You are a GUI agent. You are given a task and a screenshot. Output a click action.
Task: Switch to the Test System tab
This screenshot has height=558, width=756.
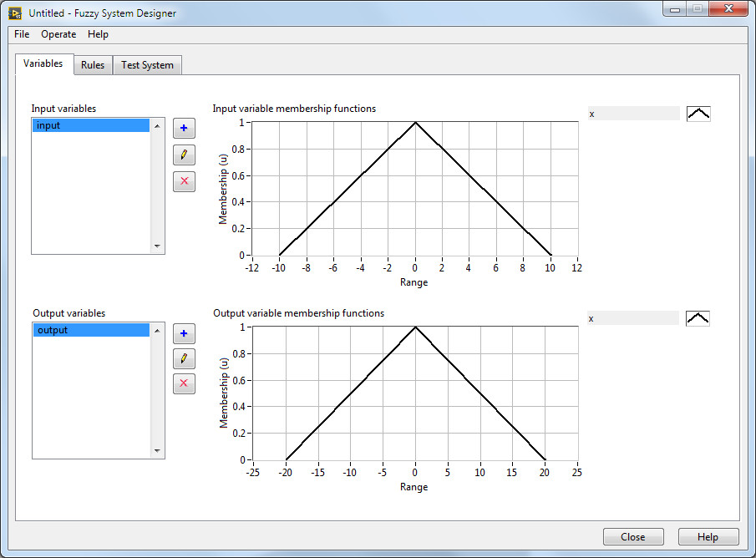(147, 65)
